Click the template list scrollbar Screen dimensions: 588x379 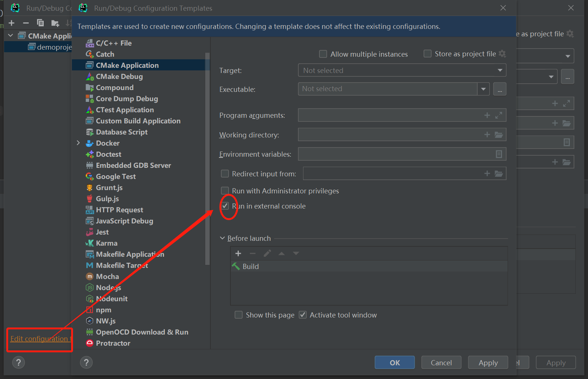pos(207,159)
